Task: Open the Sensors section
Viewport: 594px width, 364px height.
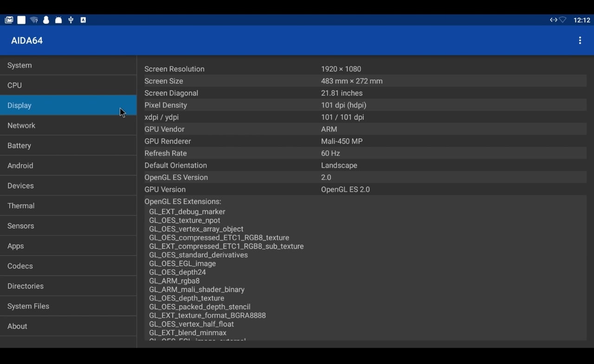Action: coord(68,226)
